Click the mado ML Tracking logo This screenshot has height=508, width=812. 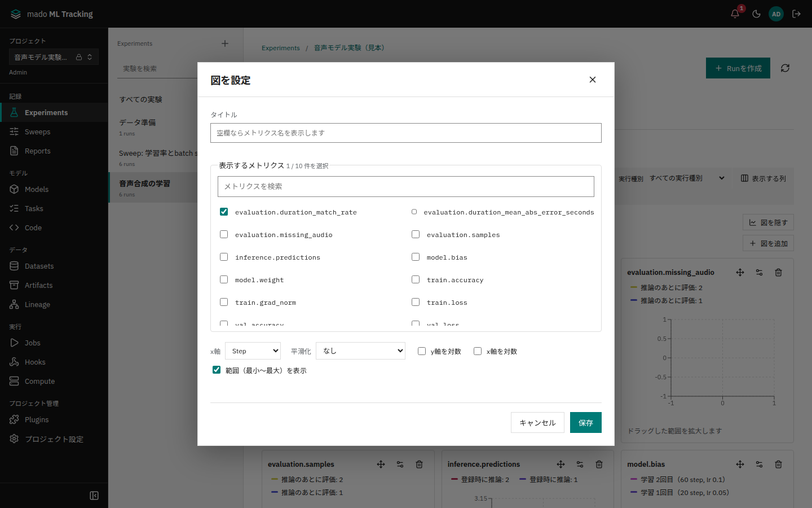pos(52,14)
